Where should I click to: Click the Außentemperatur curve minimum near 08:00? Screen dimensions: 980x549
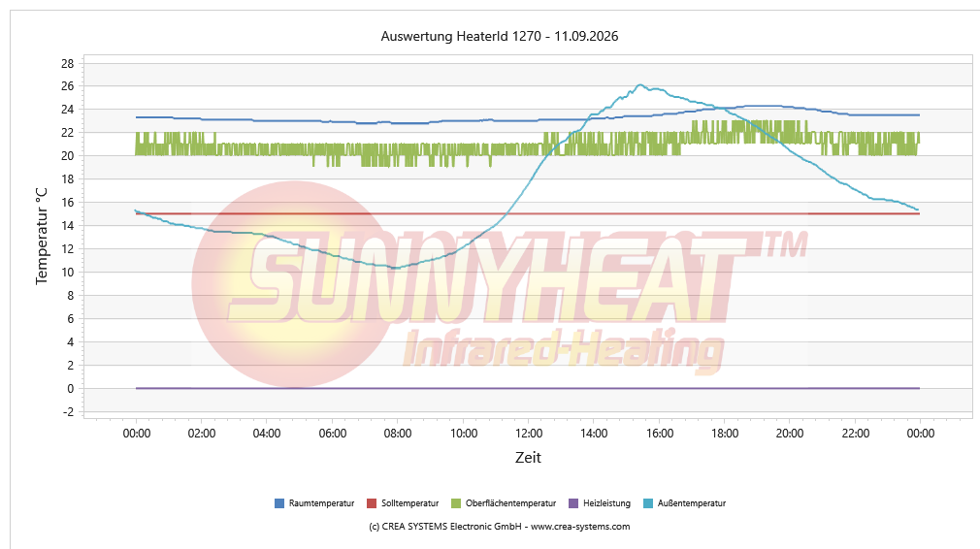(395, 268)
